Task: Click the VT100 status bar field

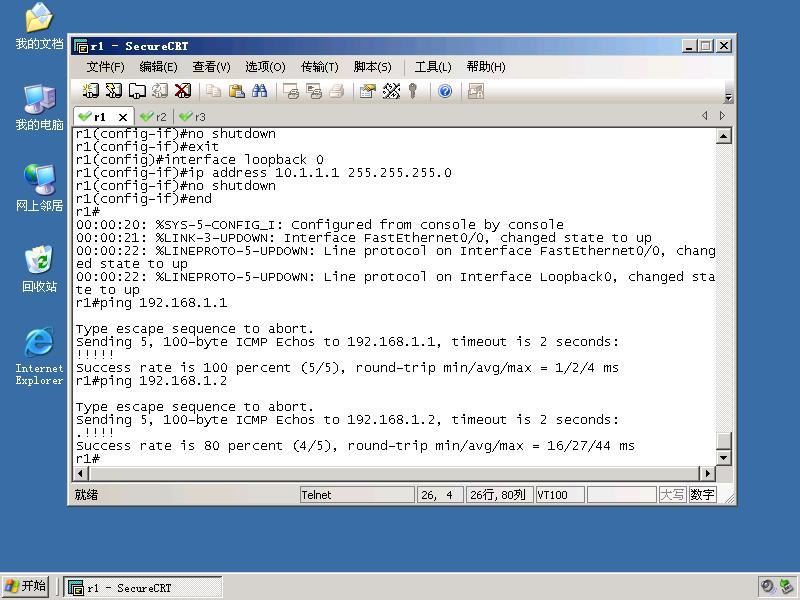Action: click(559, 495)
